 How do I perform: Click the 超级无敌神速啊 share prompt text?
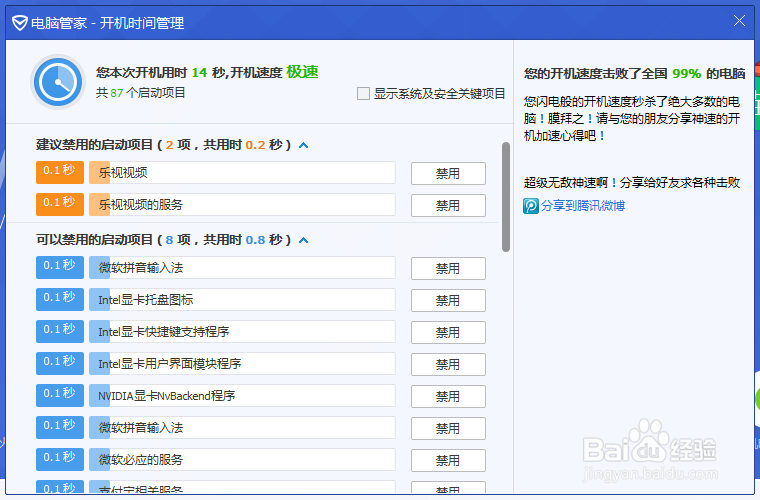[x=632, y=183]
